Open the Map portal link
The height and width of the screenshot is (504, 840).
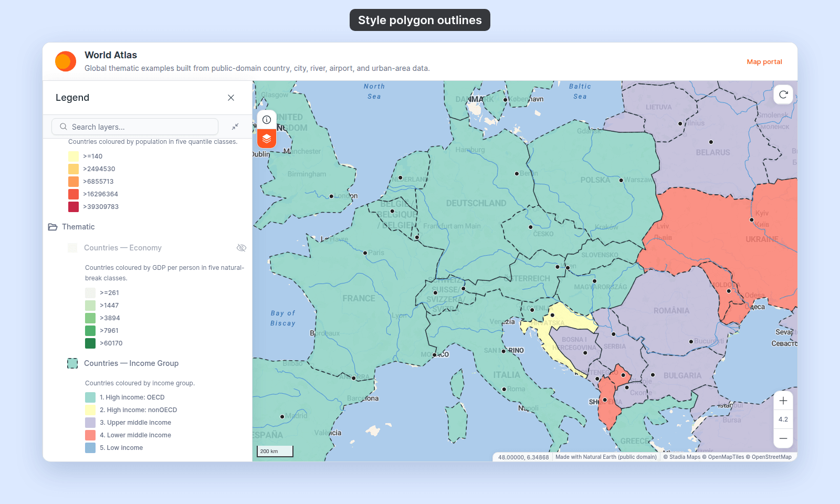tap(764, 61)
